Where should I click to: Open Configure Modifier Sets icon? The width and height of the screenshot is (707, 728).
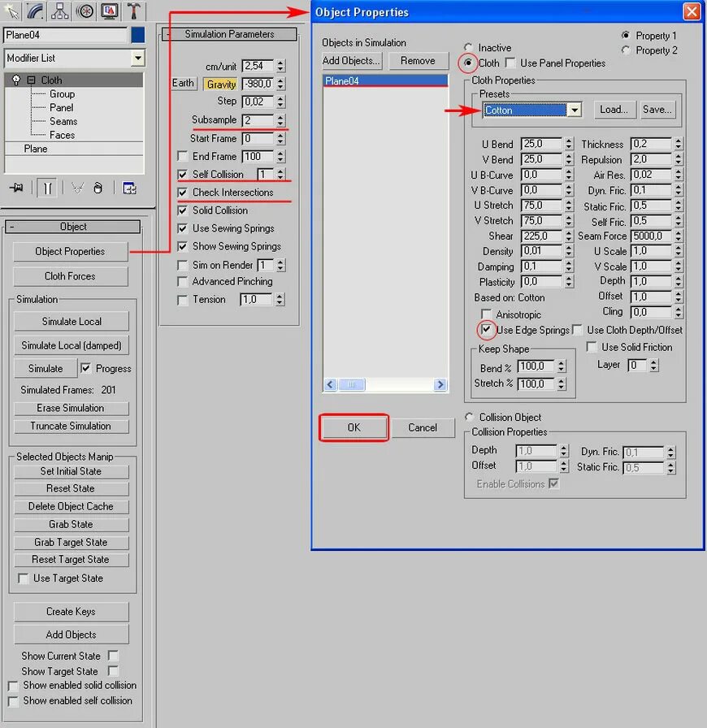129,188
